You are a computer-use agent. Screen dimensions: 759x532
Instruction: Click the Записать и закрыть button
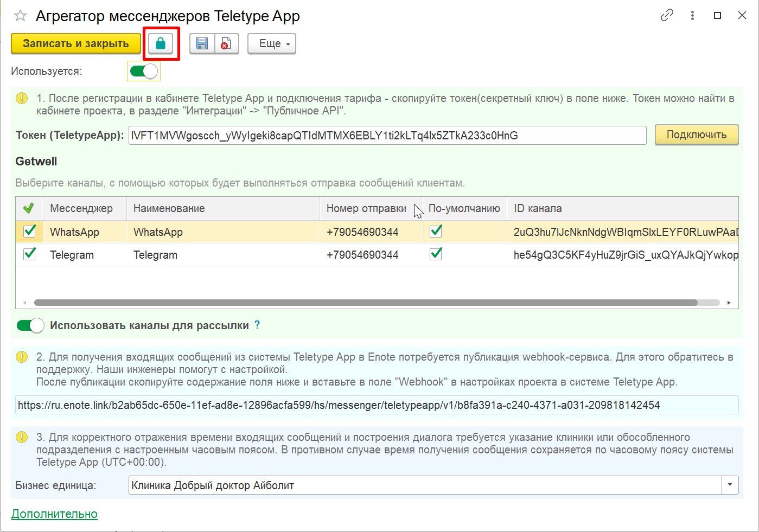tap(76, 43)
